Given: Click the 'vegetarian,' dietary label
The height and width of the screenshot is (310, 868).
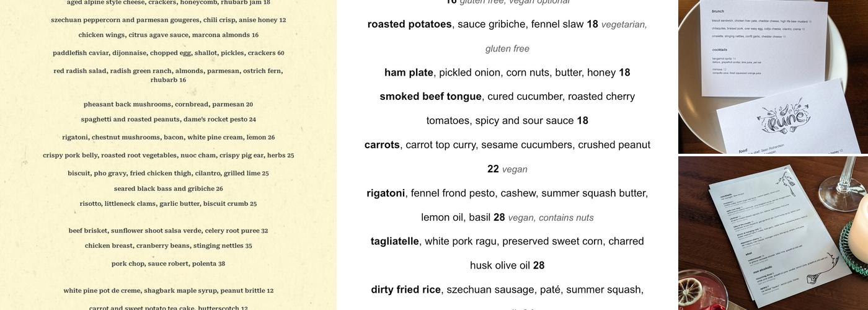Looking at the screenshot, I should [x=624, y=24].
